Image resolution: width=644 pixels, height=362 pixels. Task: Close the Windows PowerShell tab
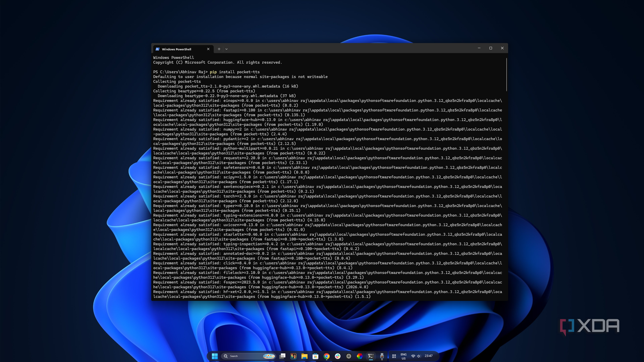click(208, 49)
